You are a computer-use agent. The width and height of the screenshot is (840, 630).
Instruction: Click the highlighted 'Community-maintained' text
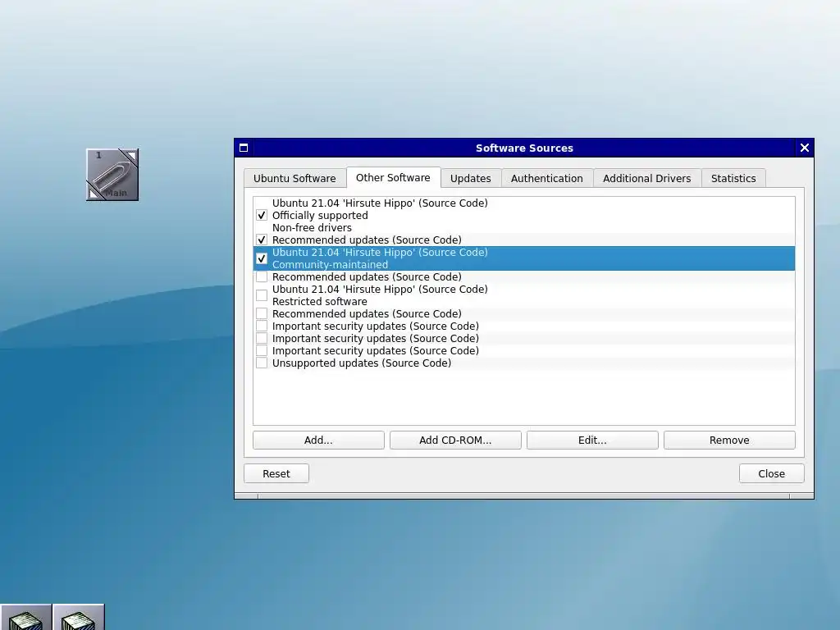tap(330, 265)
